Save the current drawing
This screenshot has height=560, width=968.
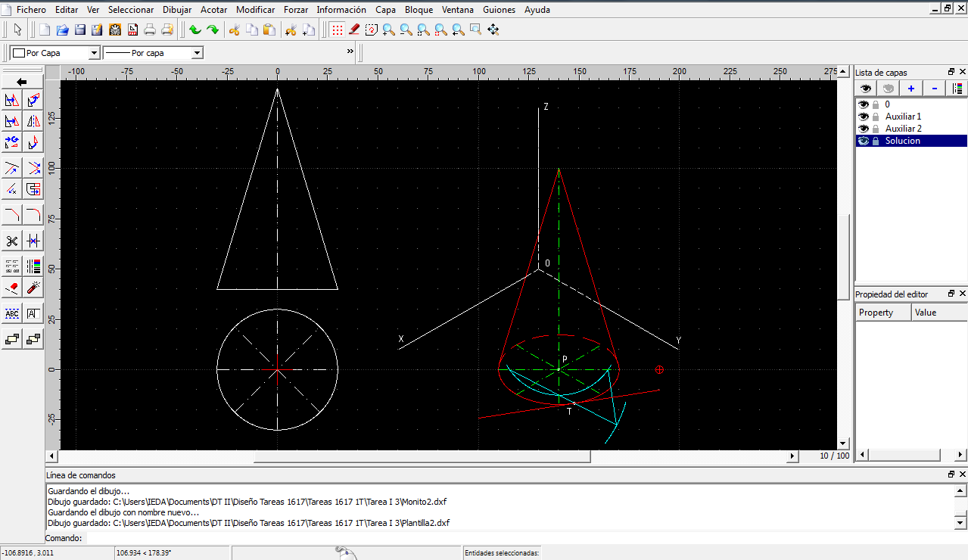click(x=79, y=30)
